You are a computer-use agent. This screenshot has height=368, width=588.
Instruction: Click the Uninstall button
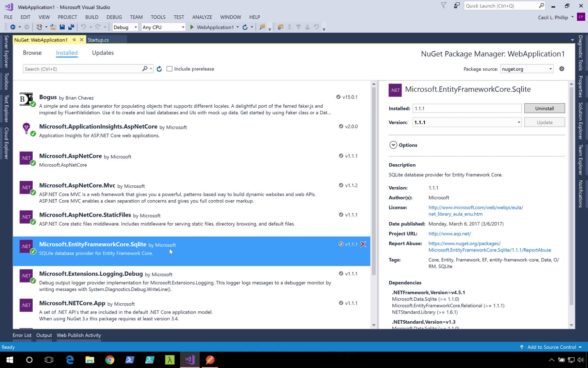click(544, 108)
